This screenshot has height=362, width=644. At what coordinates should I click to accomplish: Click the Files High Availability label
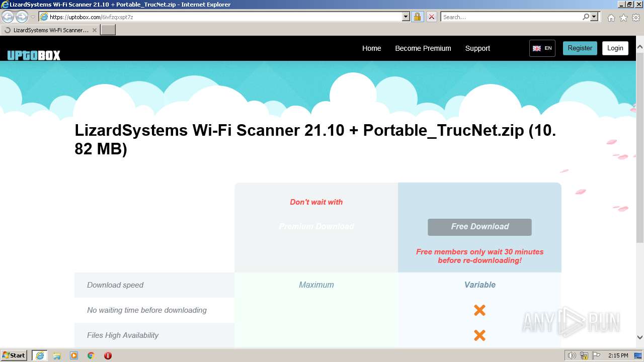point(123,335)
